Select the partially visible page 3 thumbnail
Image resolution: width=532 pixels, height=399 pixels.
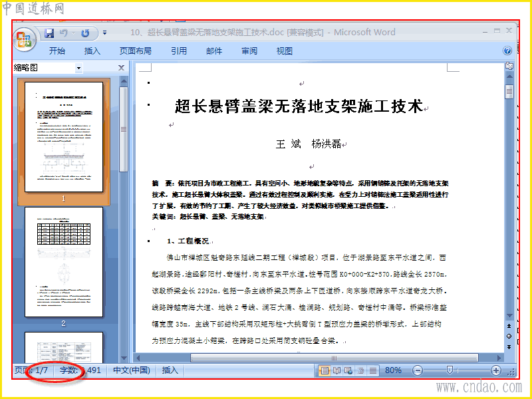(x=64, y=347)
